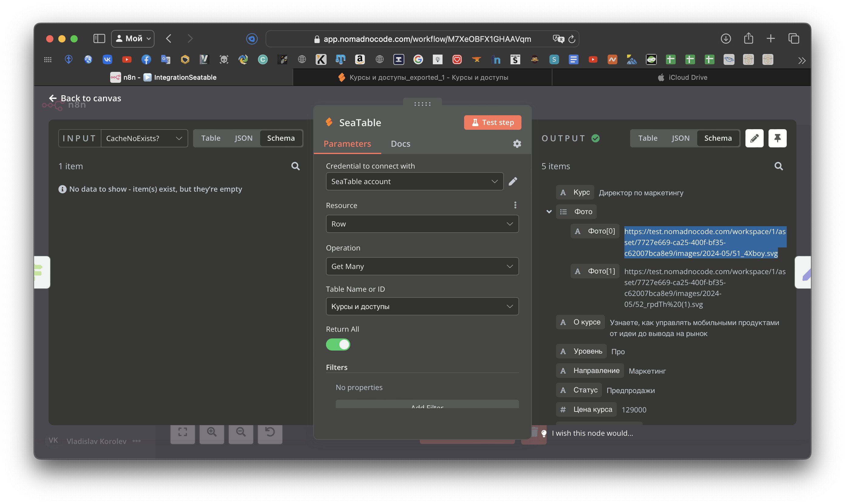Grab the node panel drag handle dots
This screenshot has width=845, height=504.
tap(422, 104)
